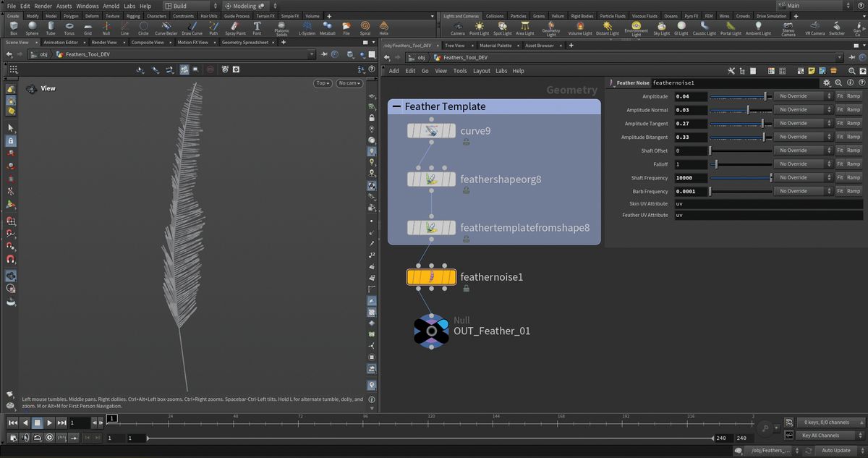
Task: Click the Ramp button beside Shaft Frequency
Action: [852, 177]
